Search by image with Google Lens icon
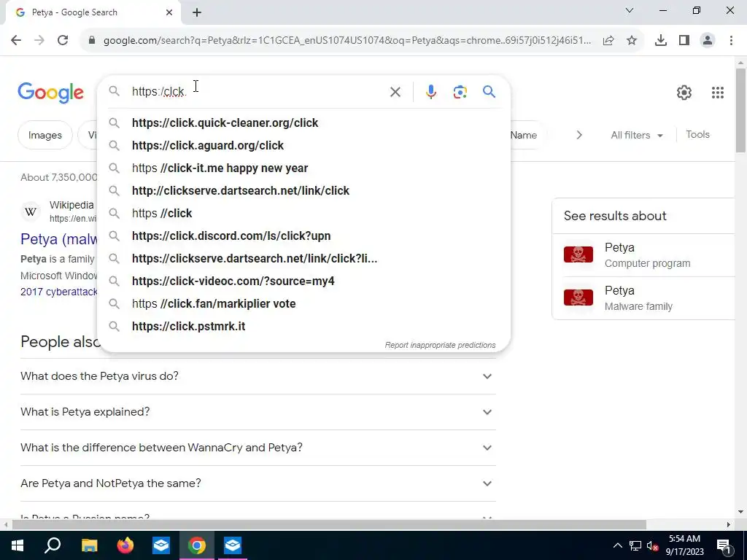 pyautogui.click(x=460, y=91)
